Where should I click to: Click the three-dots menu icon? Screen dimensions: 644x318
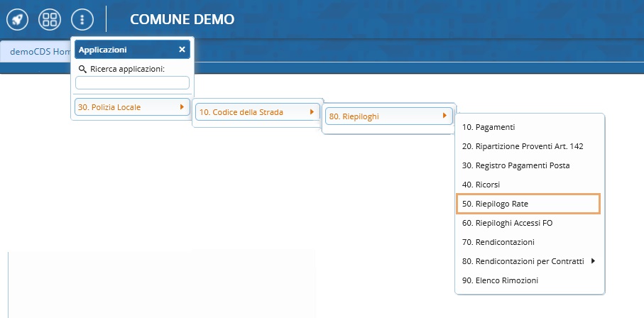82,19
